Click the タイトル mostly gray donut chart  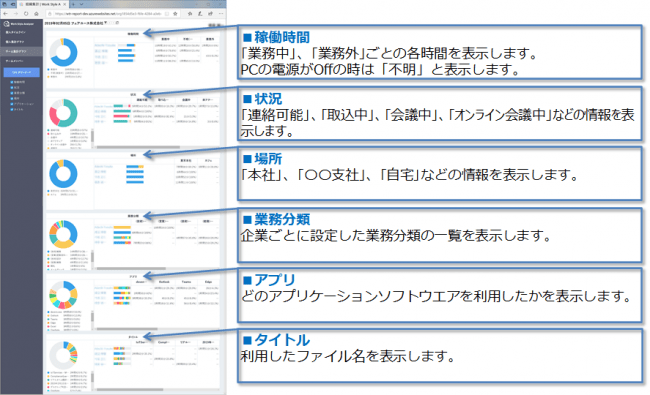coord(63,356)
